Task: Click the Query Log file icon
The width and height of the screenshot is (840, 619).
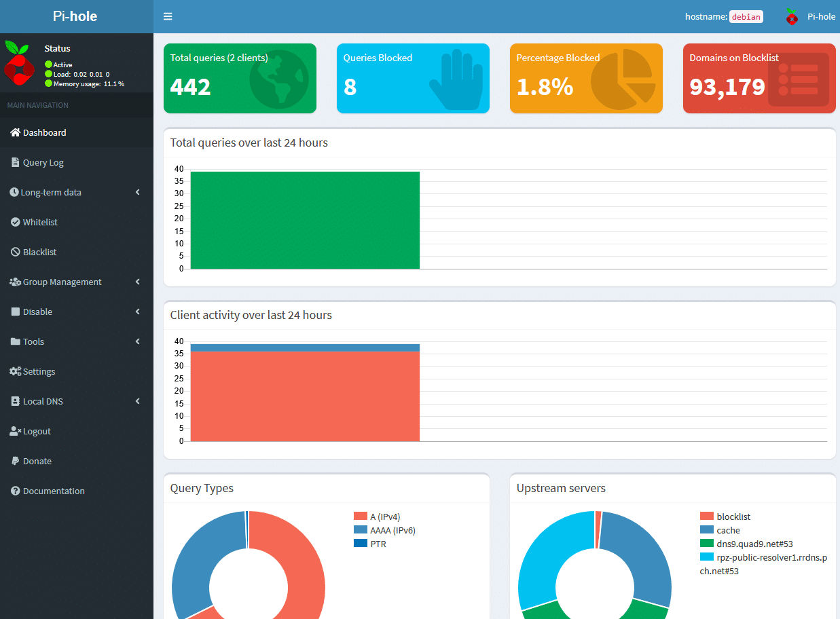Action: (16, 163)
